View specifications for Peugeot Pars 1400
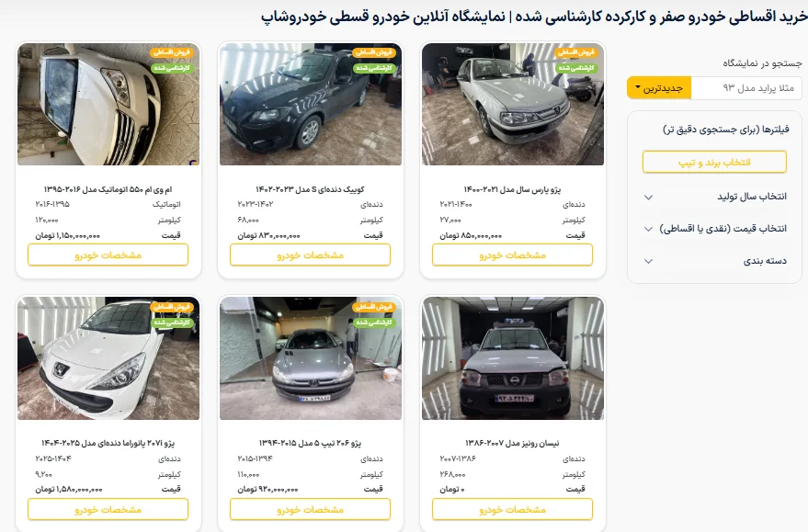Viewport: 808px width, 532px height. (x=512, y=255)
